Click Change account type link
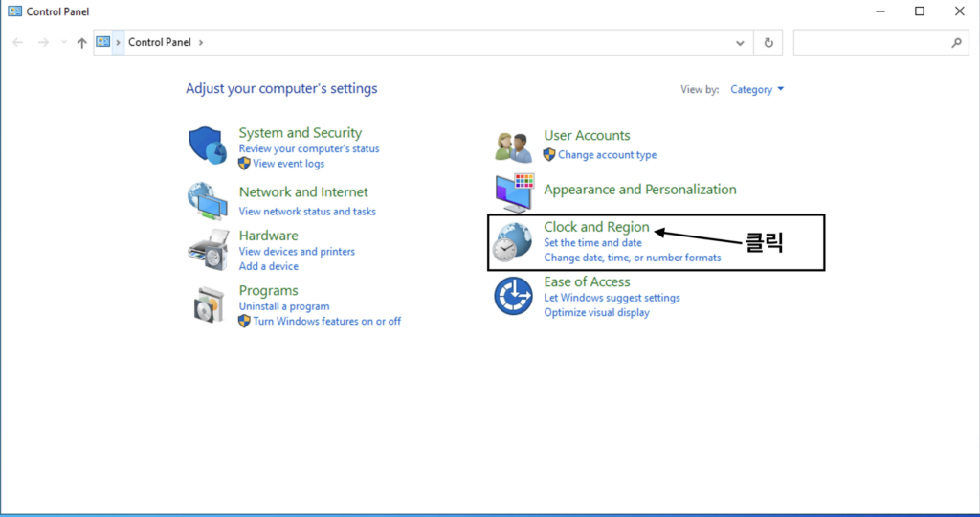This screenshot has height=517, width=980. point(607,155)
